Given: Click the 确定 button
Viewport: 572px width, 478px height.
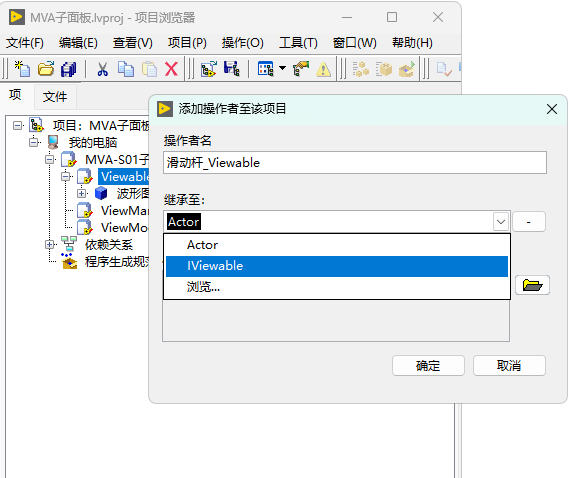Looking at the screenshot, I should pyautogui.click(x=428, y=366).
